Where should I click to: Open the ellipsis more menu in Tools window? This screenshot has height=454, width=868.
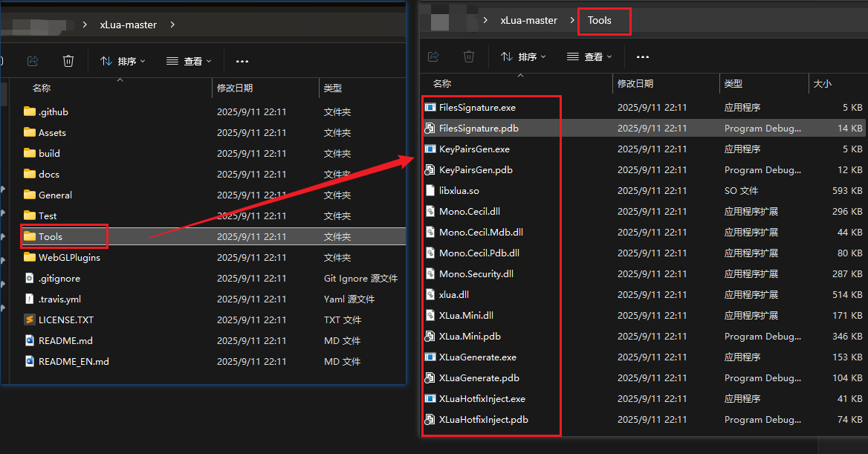click(x=642, y=56)
